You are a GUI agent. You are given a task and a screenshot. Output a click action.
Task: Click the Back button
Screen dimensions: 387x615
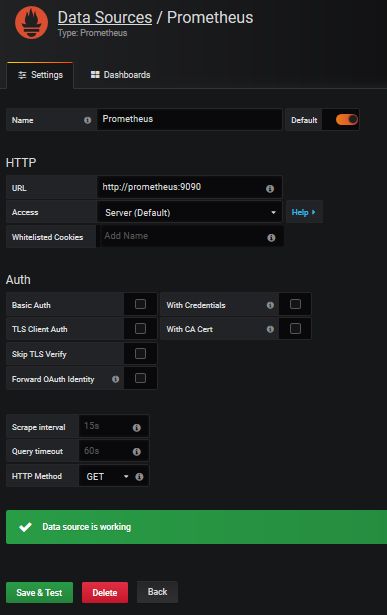coord(157,592)
